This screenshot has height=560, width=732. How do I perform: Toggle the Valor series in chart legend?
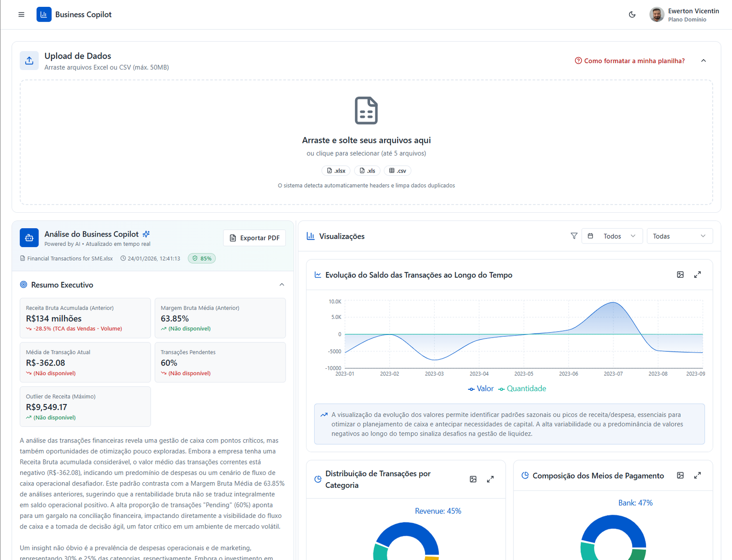pos(481,388)
